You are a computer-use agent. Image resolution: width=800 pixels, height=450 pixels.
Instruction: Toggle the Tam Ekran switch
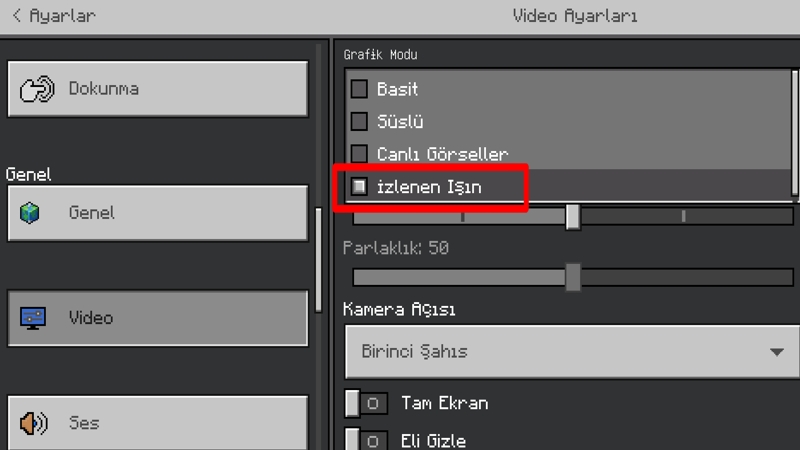(365, 403)
